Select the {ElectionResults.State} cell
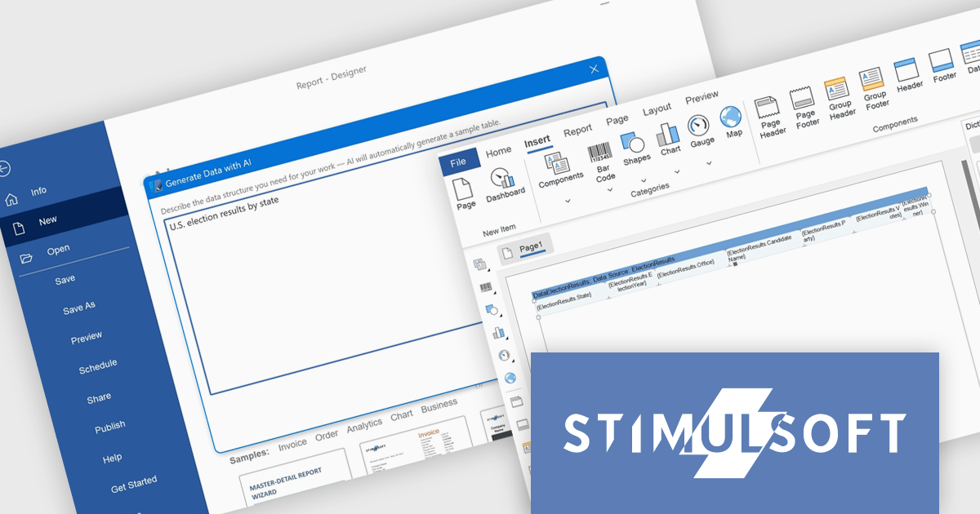Screen dimensions: 980x514 [563, 299]
